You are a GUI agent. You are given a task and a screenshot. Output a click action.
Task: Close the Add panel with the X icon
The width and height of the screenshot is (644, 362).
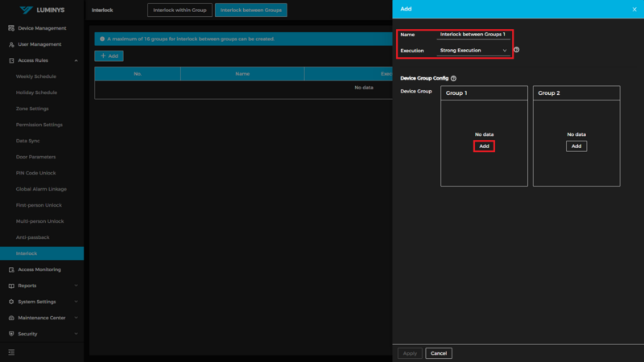point(634,9)
